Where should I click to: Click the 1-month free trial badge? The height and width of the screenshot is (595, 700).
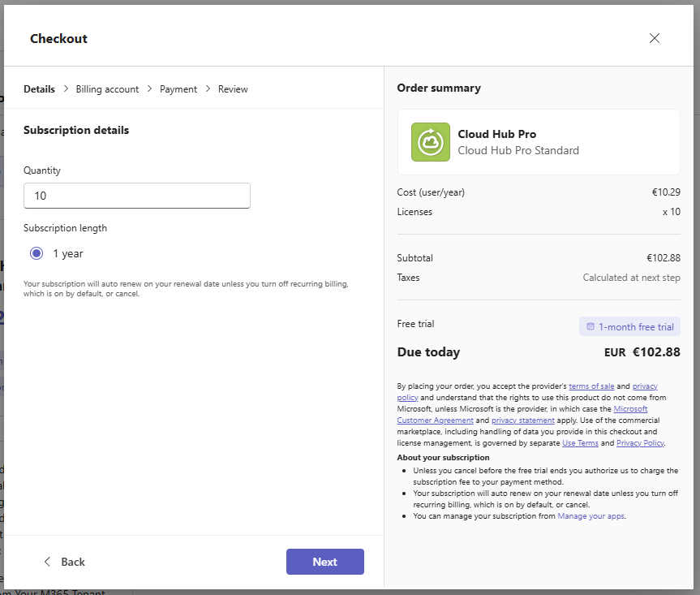(x=629, y=326)
